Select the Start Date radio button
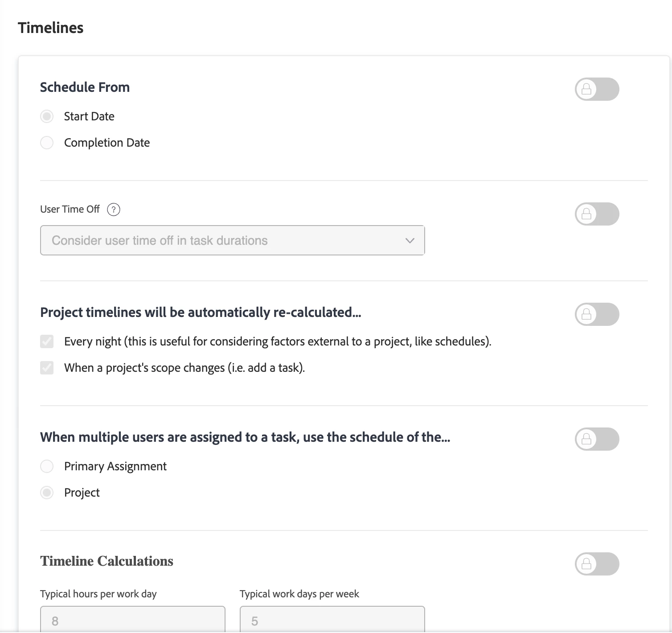Image resolution: width=672 pixels, height=633 pixels. tap(47, 116)
